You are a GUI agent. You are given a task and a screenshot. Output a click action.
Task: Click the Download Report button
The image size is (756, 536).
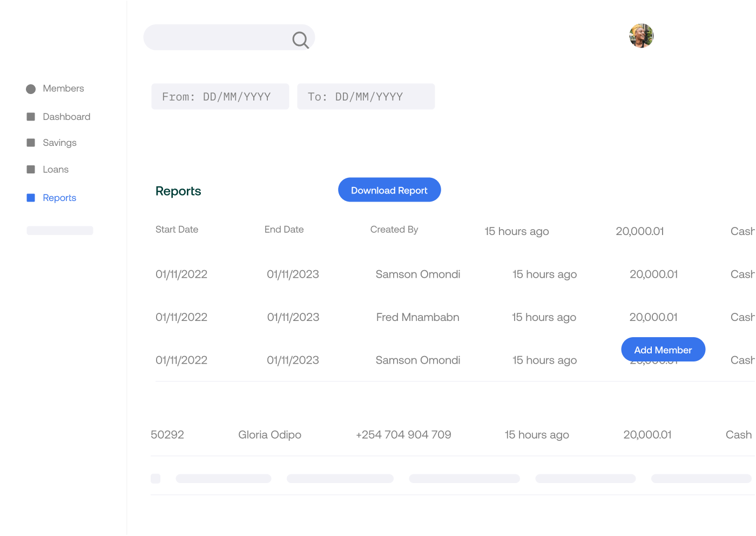click(x=389, y=190)
